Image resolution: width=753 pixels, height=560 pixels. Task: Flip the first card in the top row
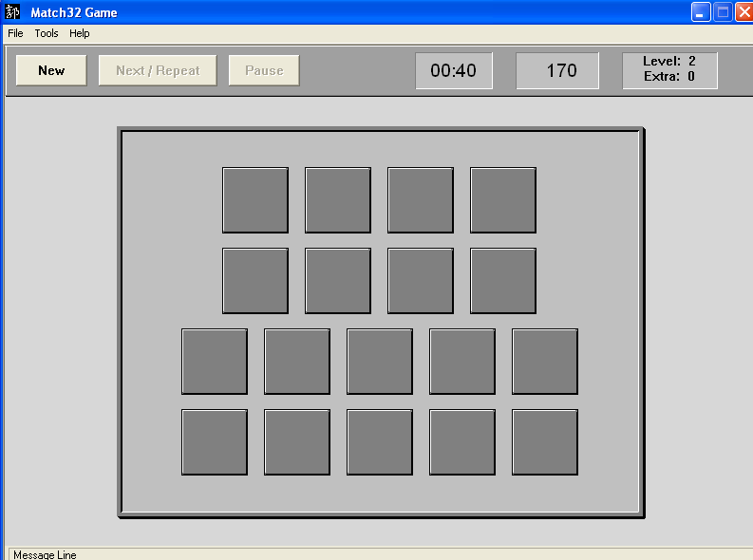click(x=255, y=200)
